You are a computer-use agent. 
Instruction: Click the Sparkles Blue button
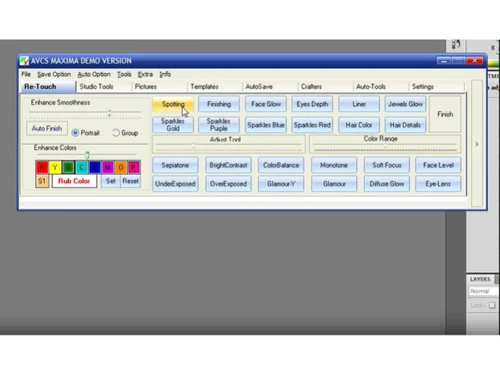tap(266, 125)
